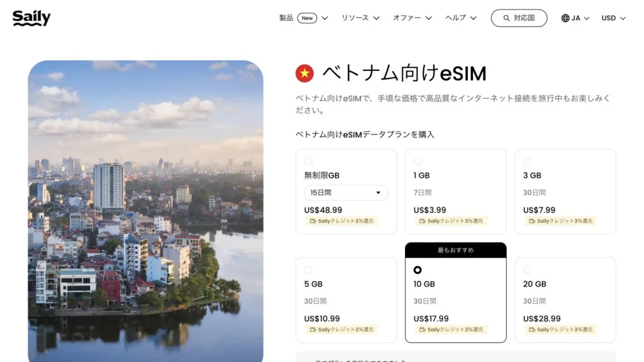Click Saily credit badge under US$28.99

pyautogui.click(x=560, y=329)
